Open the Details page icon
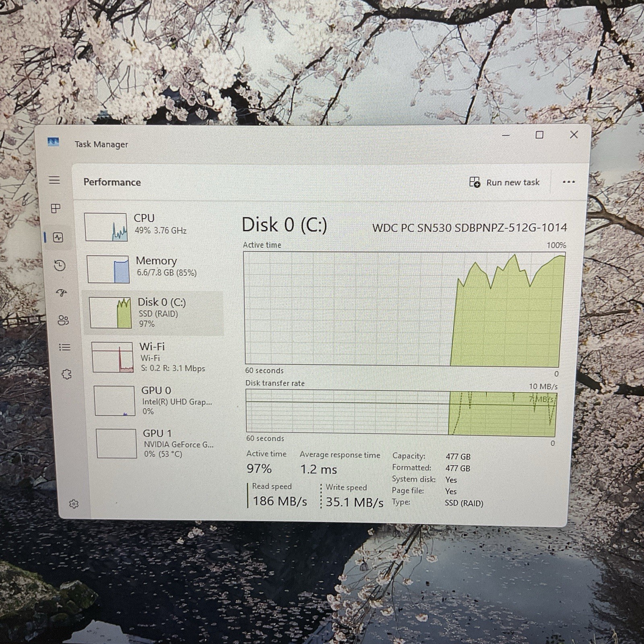The height and width of the screenshot is (644, 644). (x=65, y=347)
